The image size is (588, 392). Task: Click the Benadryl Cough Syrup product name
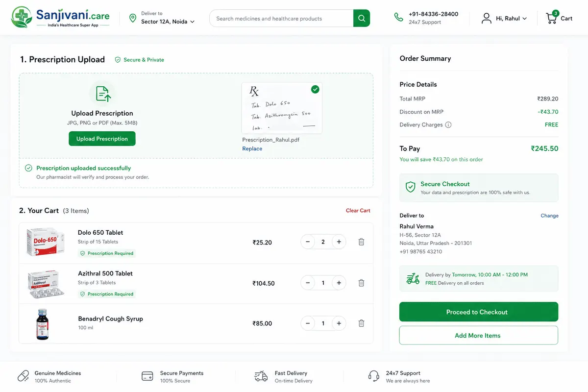pyautogui.click(x=111, y=318)
